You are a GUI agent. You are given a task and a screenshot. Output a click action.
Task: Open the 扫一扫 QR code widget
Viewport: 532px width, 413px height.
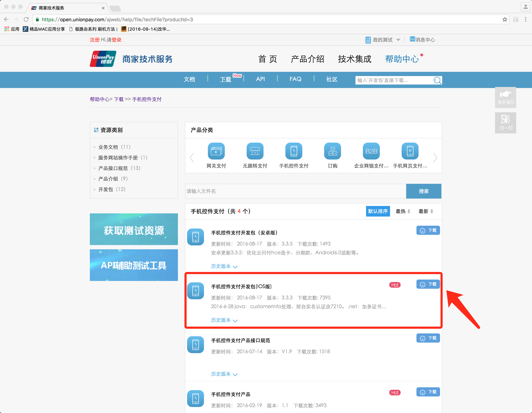point(505,123)
